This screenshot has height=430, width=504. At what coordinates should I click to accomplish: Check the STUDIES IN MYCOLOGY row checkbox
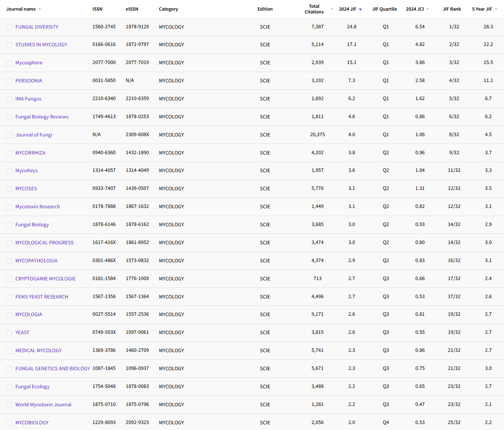[x=9, y=45]
